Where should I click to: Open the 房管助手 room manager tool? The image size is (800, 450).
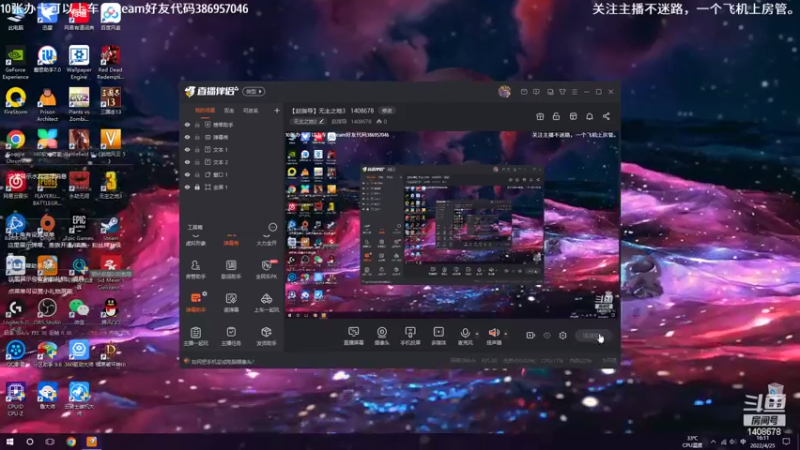coord(195,269)
